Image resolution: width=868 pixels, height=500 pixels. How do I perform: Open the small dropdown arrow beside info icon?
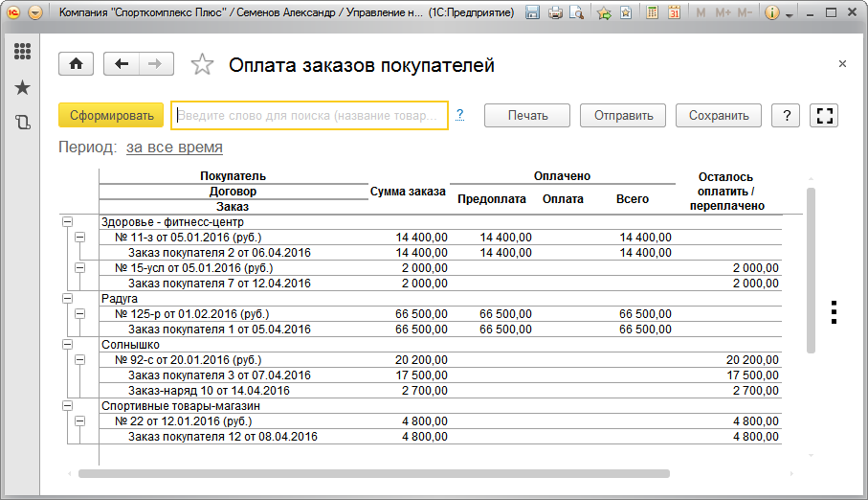point(790,15)
